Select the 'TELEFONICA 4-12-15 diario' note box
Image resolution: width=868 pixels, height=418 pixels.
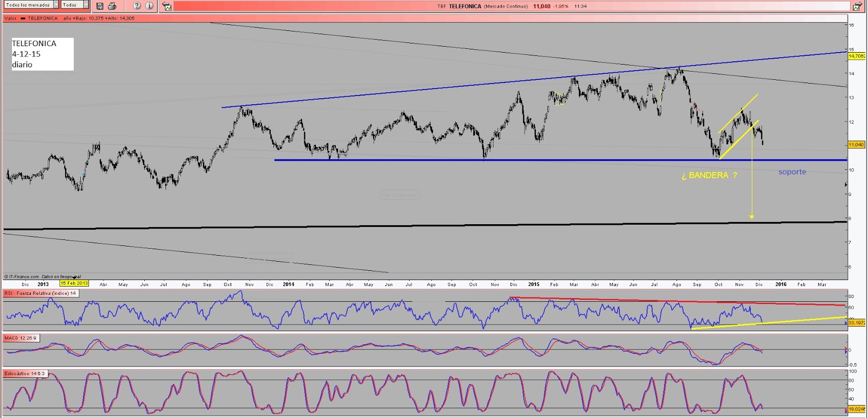(x=43, y=54)
